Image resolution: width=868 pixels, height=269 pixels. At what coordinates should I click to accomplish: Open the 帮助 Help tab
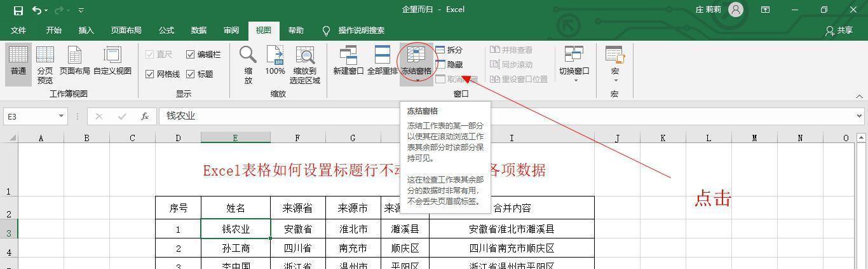point(296,31)
